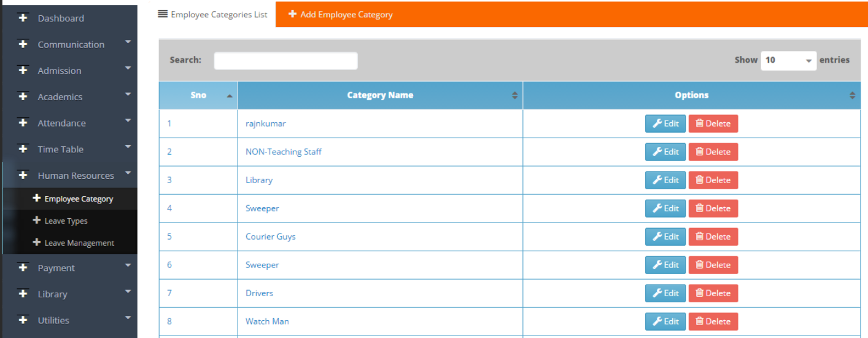Edit the Library category
868x338 pixels.
coord(665,180)
